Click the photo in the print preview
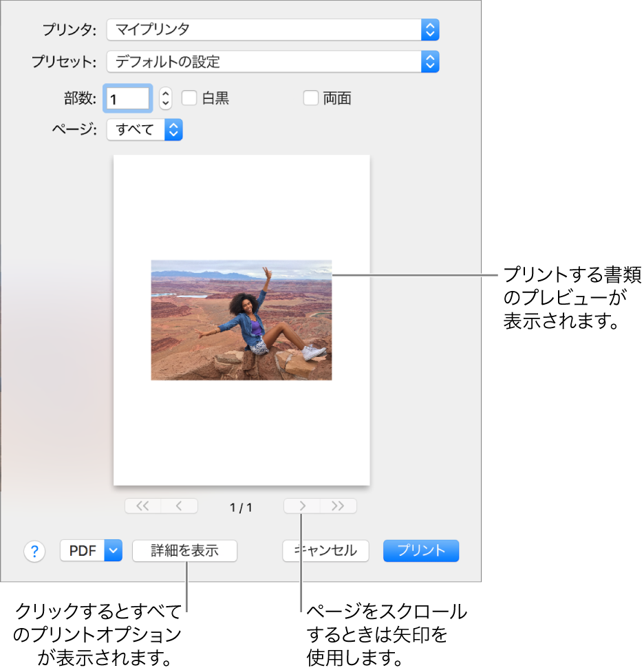Screen dimensions: 644x670 point(241,320)
